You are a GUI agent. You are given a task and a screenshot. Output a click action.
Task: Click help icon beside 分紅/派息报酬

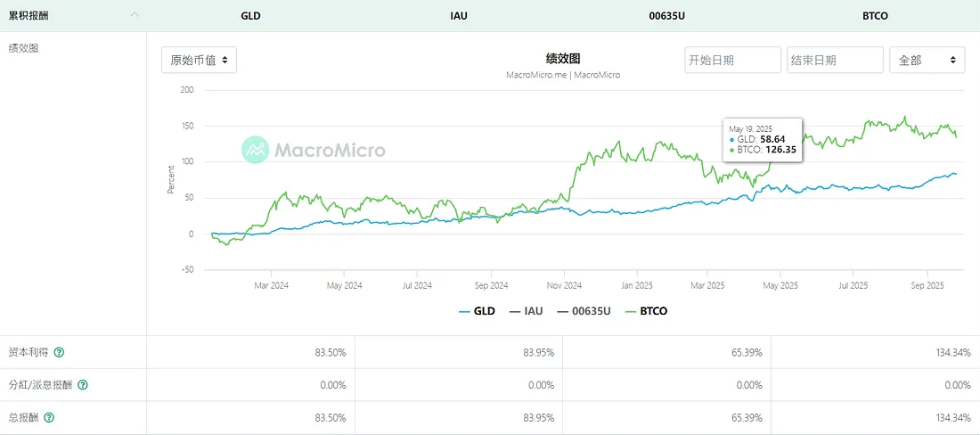click(x=82, y=385)
